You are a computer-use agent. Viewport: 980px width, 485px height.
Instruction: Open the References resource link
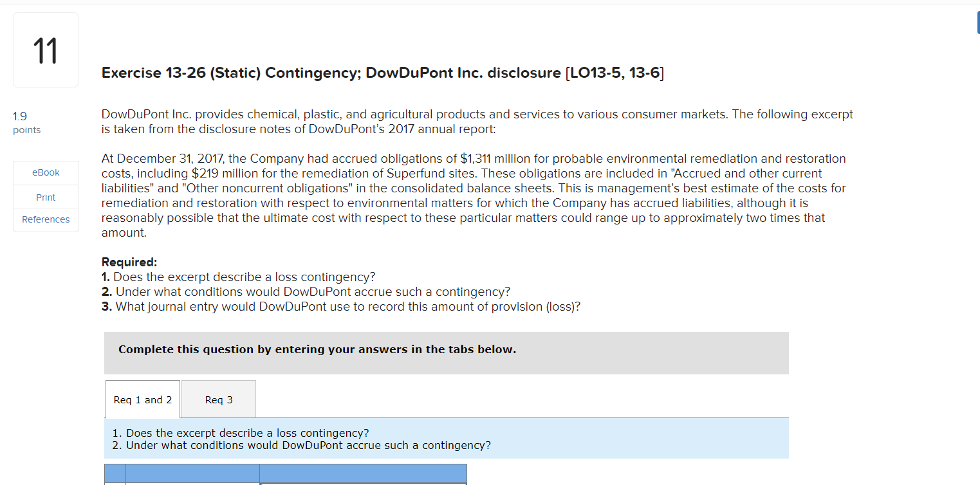coord(45,219)
